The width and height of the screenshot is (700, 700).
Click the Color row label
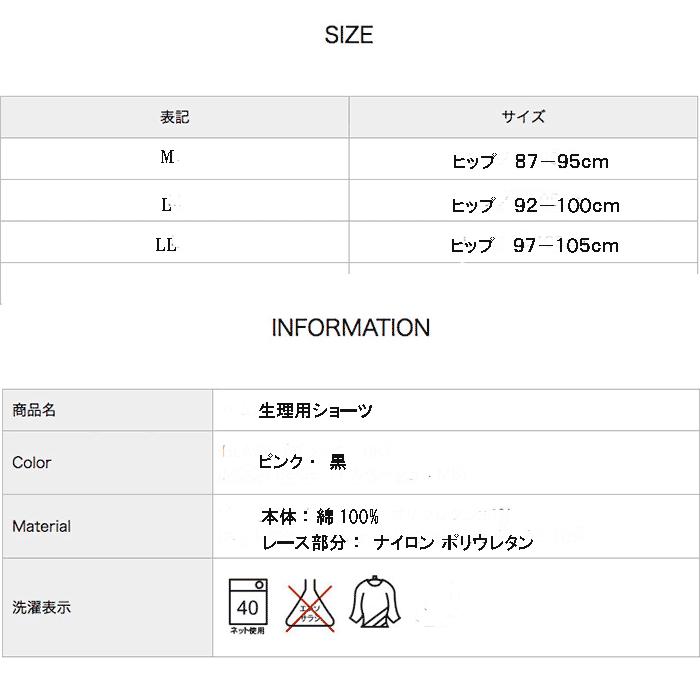tap(31, 463)
